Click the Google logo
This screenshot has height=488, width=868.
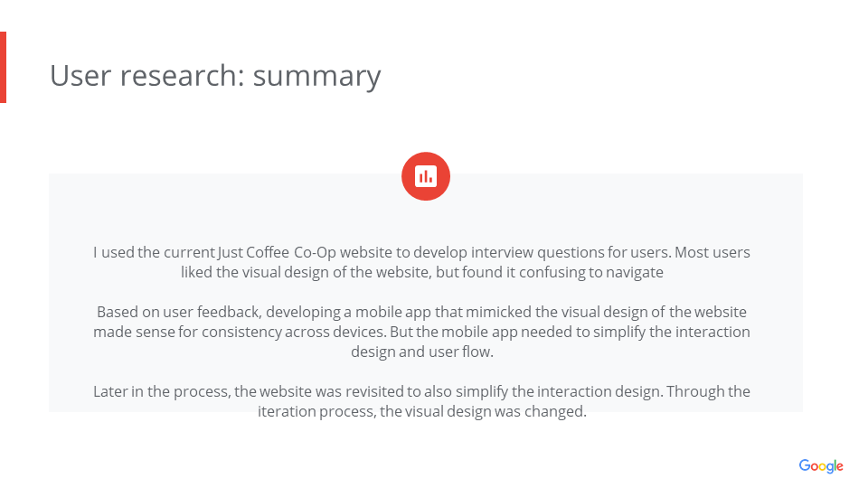(821, 466)
